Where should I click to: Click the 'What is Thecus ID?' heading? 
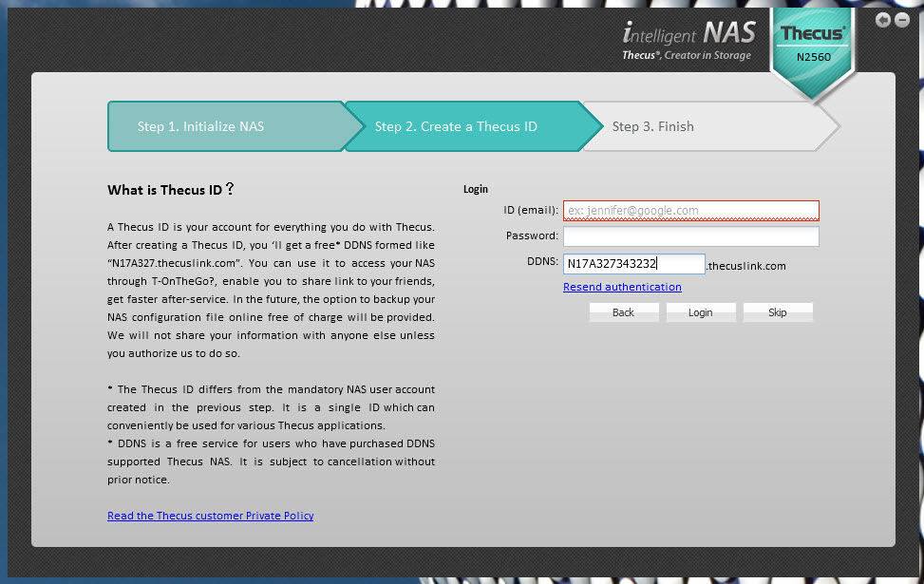[170, 189]
